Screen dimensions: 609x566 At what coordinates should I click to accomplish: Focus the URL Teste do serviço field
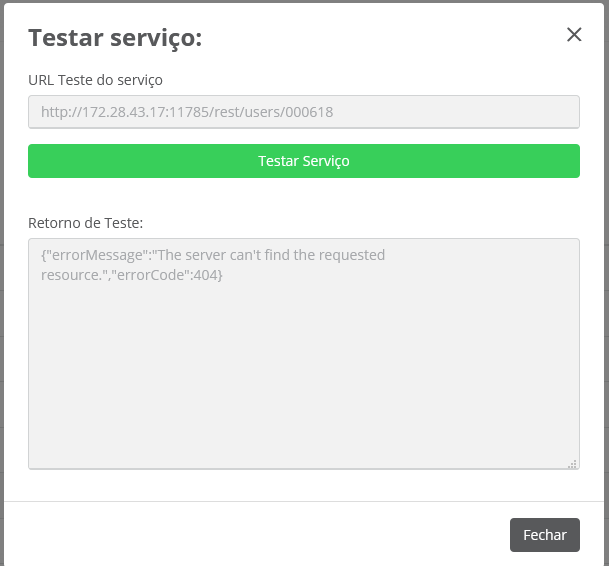click(304, 112)
